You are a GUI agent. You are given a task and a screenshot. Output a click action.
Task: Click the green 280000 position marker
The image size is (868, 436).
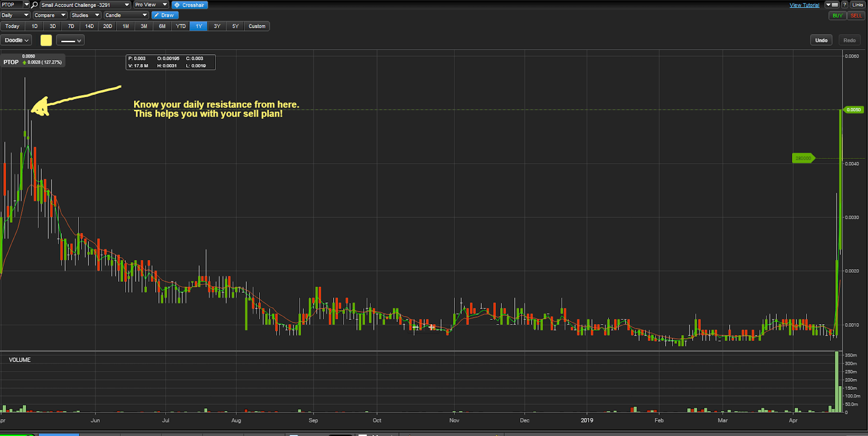coord(803,159)
